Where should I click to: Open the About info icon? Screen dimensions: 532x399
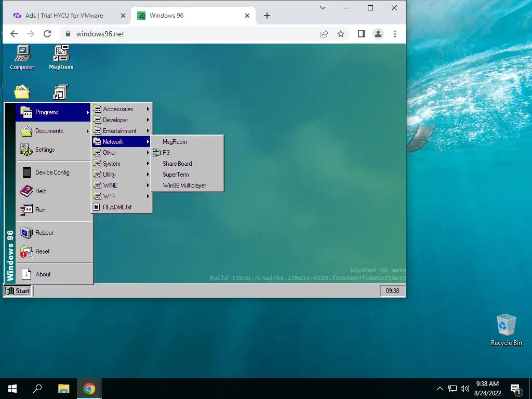(x=26, y=274)
